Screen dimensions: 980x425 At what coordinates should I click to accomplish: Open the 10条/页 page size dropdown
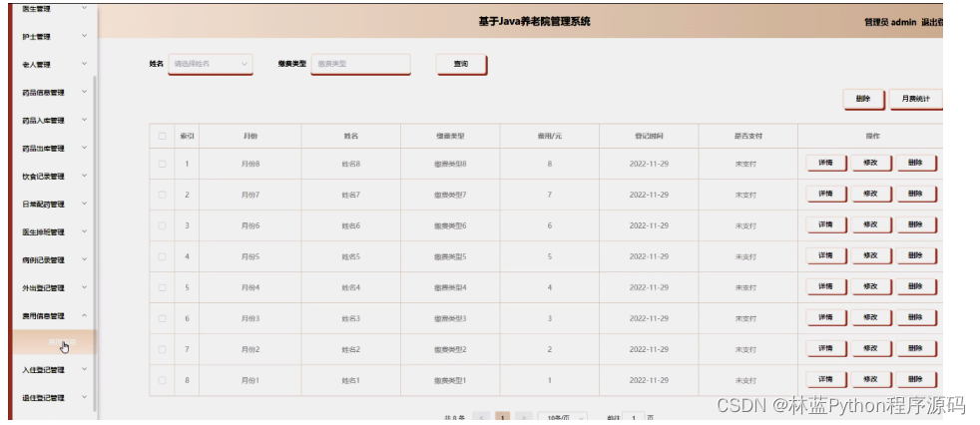pyautogui.click(x=563, y=417)
